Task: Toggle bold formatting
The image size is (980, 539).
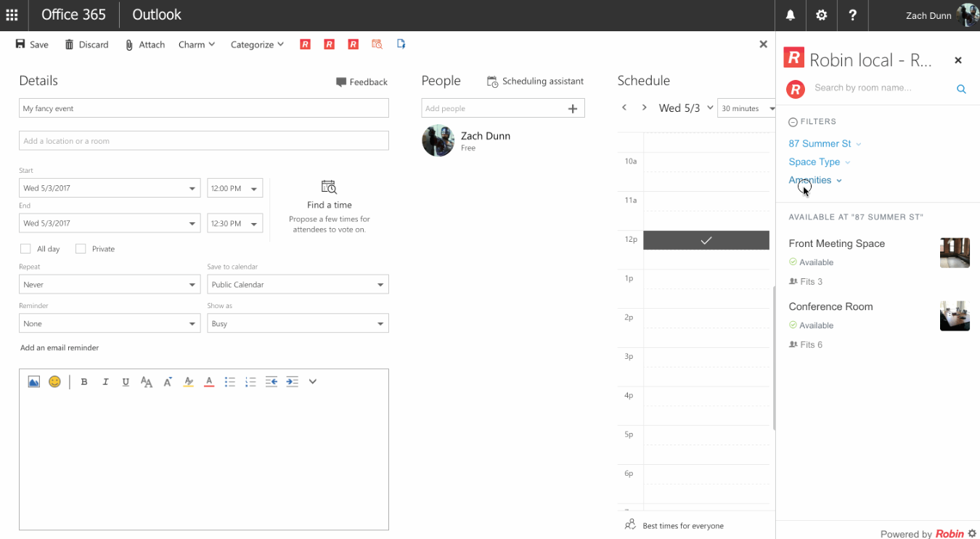Action: tap(84, 381)
